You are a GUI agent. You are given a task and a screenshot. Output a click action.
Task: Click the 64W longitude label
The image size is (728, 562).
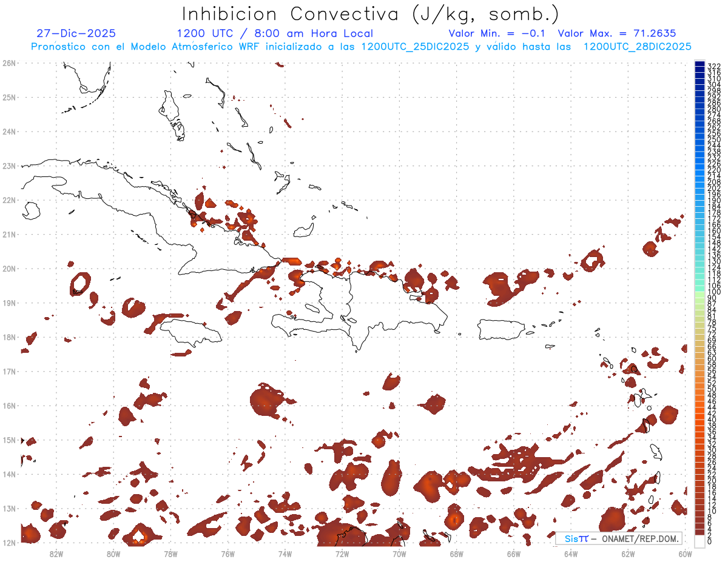(x=570, y=554)
